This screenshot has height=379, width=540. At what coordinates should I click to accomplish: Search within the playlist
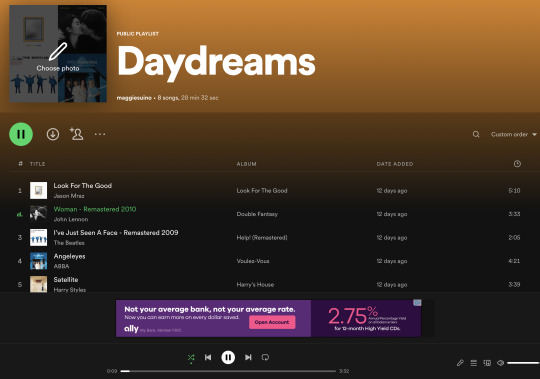point(476,134)
